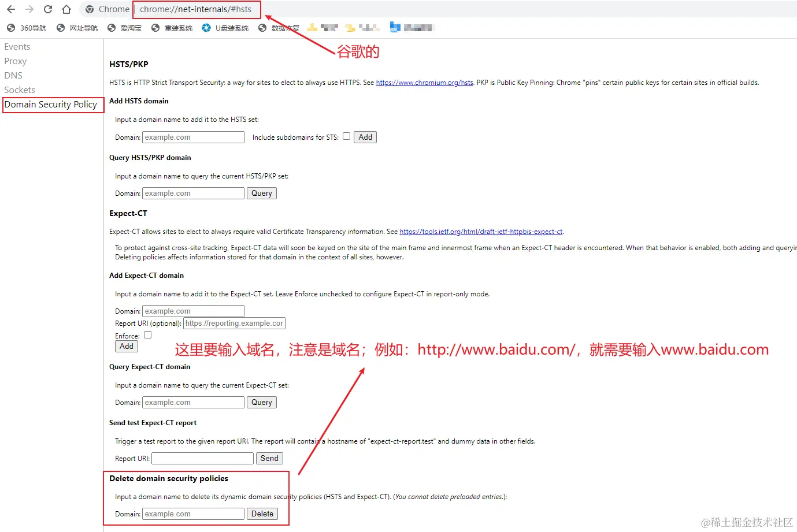The height and width of the screenshot is (532, 797).
Task: Click the Query Expect-CT domain heading
Action: click(150, 367)
